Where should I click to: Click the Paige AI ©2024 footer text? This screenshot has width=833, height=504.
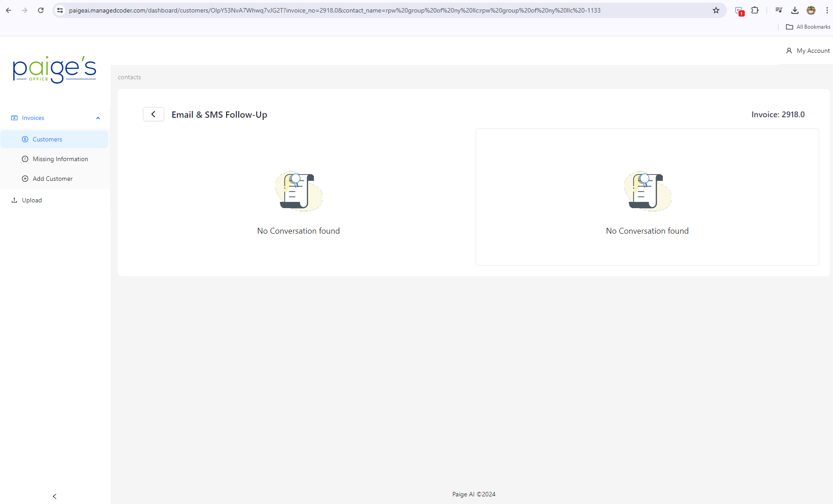click(x=474, y=494)
